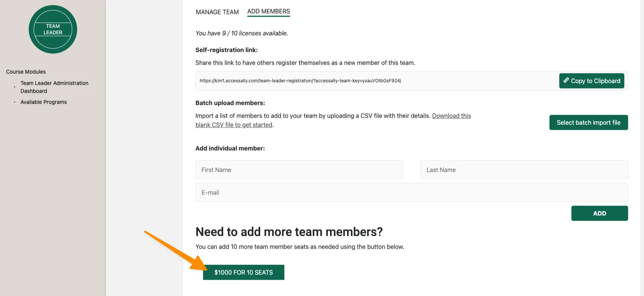Go to Available Programs in the sidebar
644x296 pixels.
[43, 102]
